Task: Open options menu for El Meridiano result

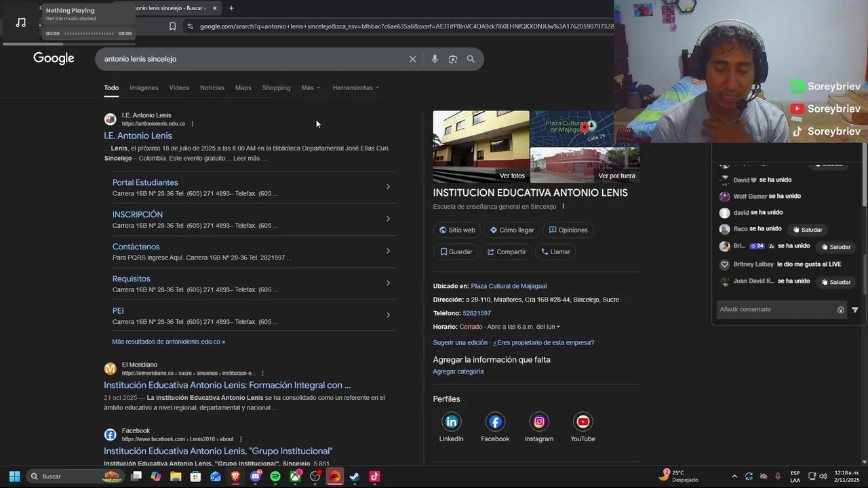Action: [262, 373]
